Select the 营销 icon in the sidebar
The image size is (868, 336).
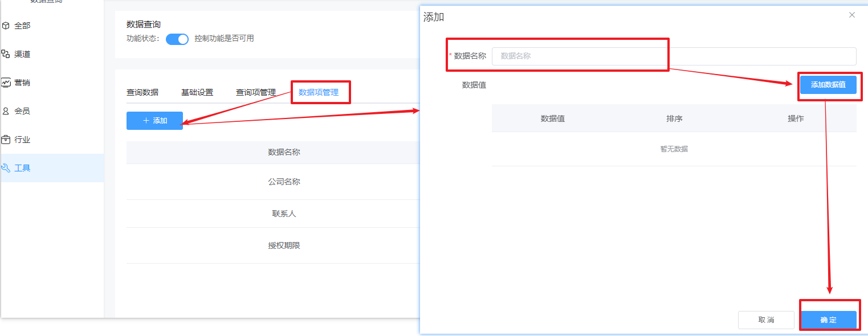pos(7,82)
